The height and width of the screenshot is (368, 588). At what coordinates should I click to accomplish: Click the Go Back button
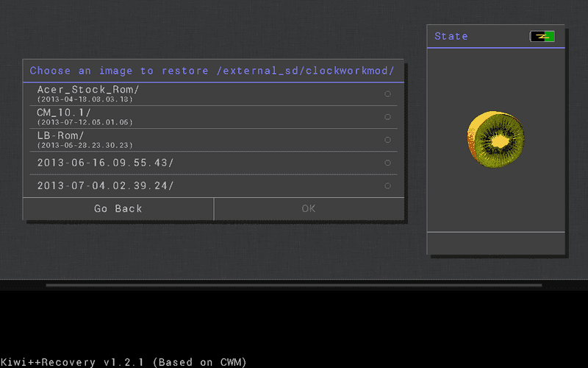pyautogui.click(x=118, y=209)
